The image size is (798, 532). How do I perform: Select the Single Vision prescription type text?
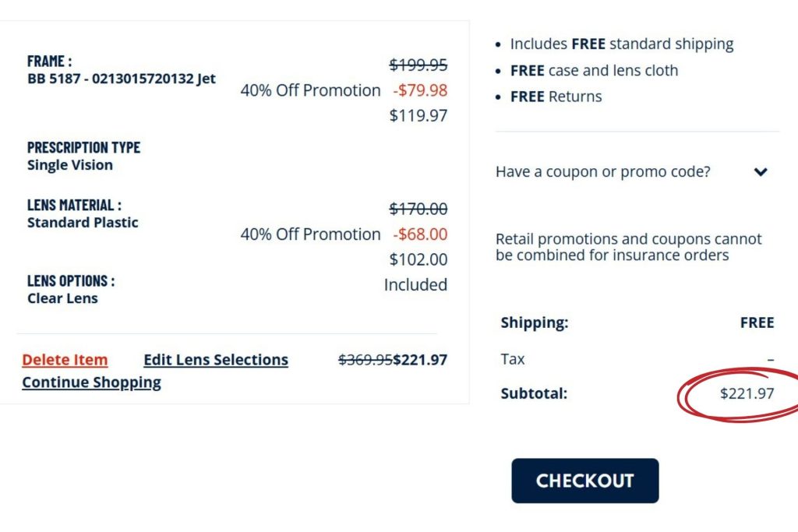(x=70, y=165)
